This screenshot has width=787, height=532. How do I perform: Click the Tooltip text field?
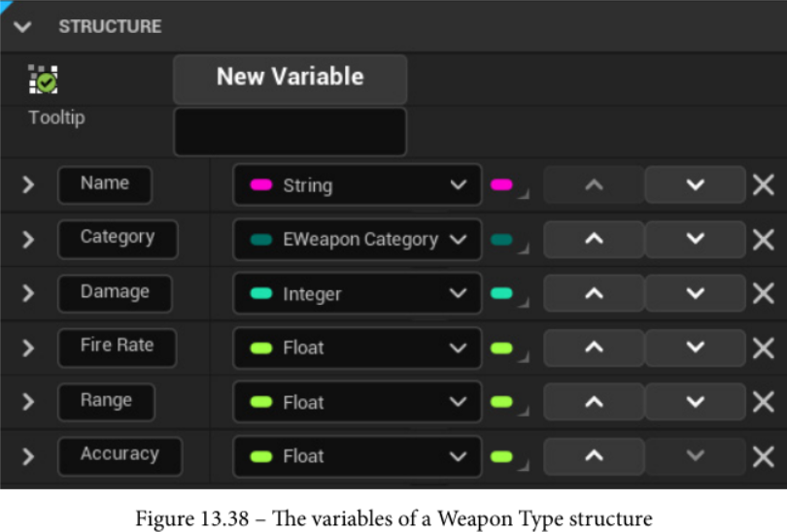click(x=290, y=131)
